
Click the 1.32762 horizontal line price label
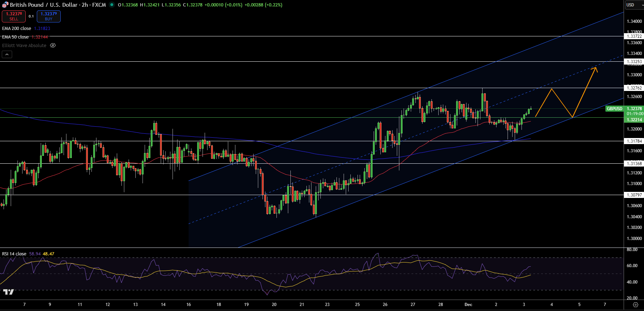pyautogui.click(x=634, y=88)
